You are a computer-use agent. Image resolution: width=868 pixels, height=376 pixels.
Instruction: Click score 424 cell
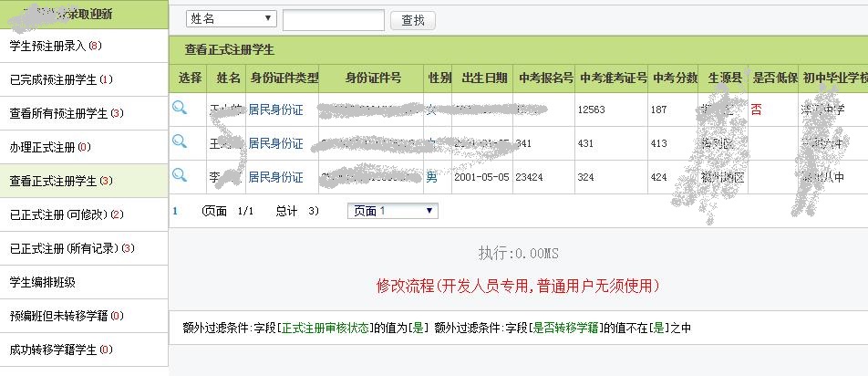658,177
